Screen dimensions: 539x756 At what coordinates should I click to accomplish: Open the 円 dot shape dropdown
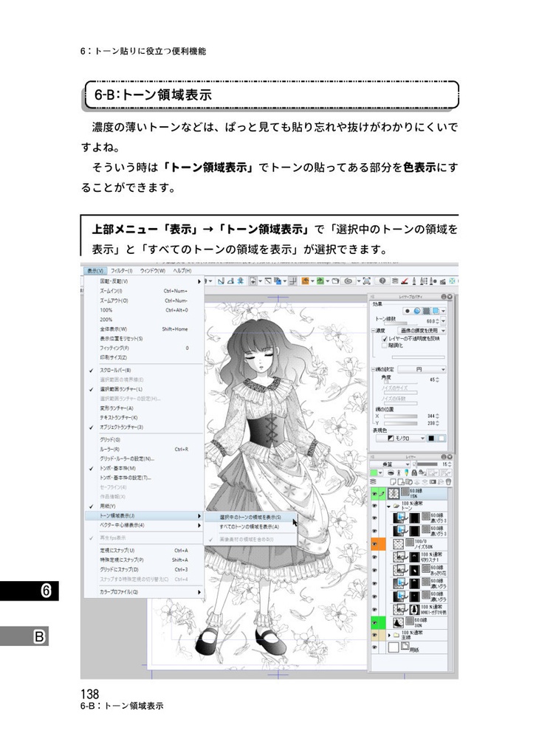422,369
